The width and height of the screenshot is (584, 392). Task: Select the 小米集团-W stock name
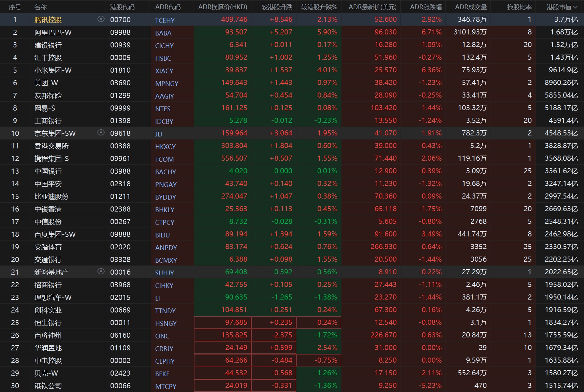pos(53,70)
